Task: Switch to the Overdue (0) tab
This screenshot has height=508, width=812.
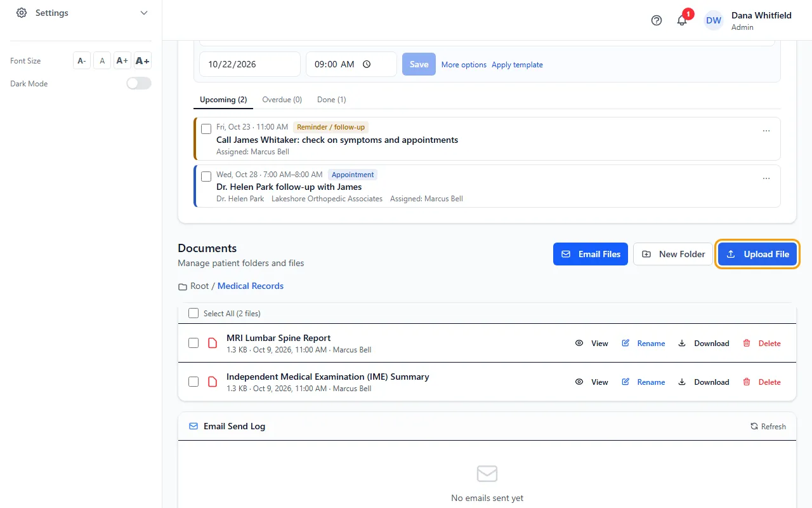Action: click(x=282, y=100)
